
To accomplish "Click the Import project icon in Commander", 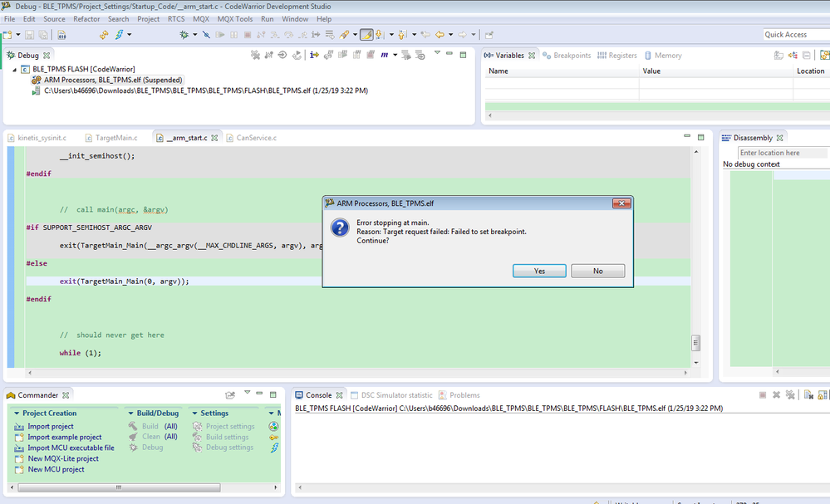I will (x=19, y=426).
